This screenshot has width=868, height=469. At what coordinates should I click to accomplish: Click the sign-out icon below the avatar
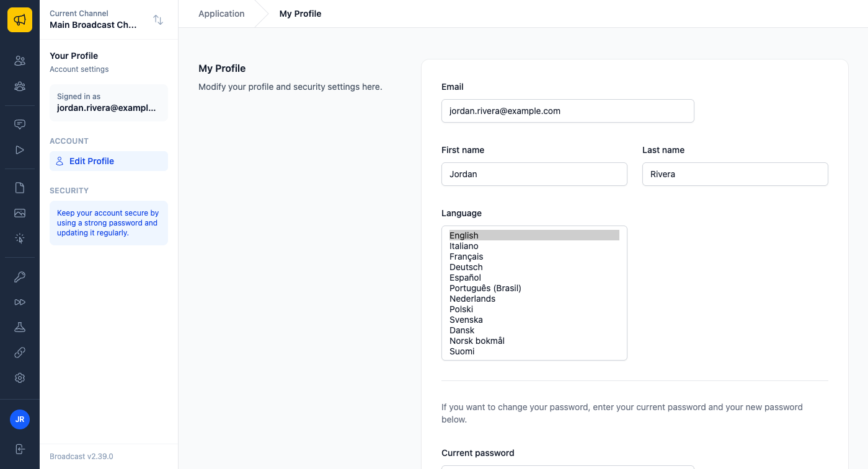(x=20, y=449)
